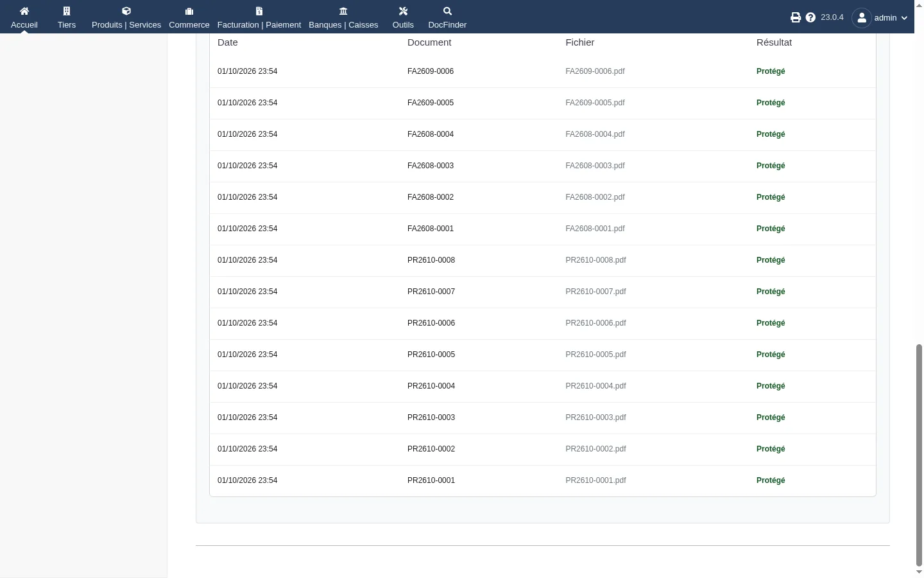Click the admin username label

886,18
